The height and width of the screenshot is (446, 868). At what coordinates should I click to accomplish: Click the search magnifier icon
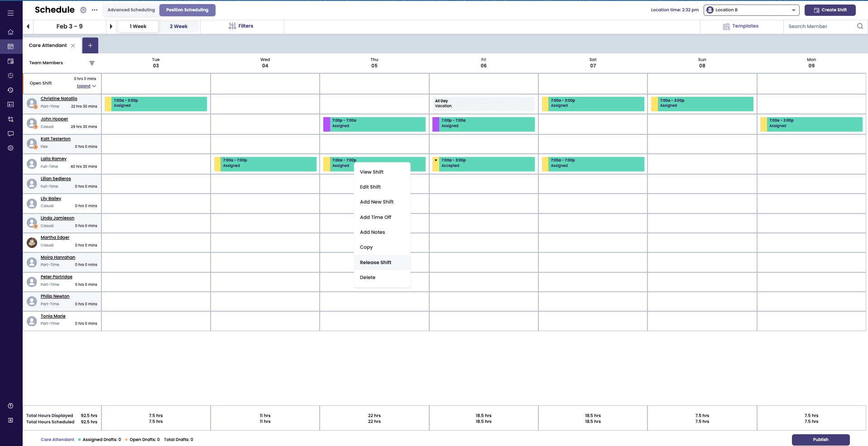tap(860, 26)
